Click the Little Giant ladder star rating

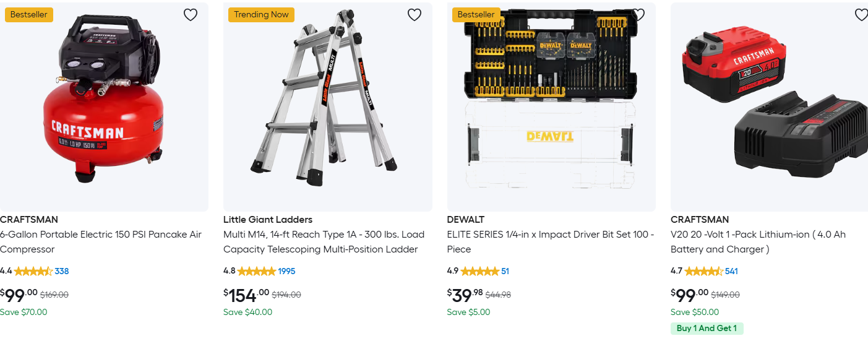point(257,271)
